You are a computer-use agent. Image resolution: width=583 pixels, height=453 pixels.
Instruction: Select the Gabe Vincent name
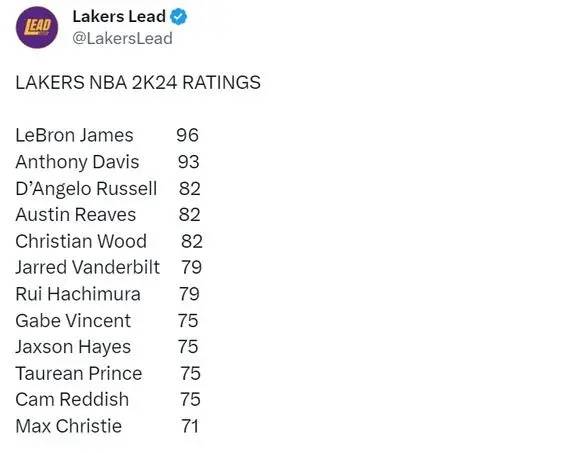click(x=73, y=321)
